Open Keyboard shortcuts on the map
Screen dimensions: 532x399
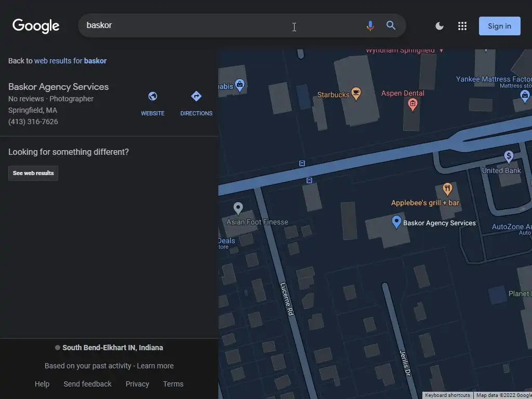pos(447,395)
